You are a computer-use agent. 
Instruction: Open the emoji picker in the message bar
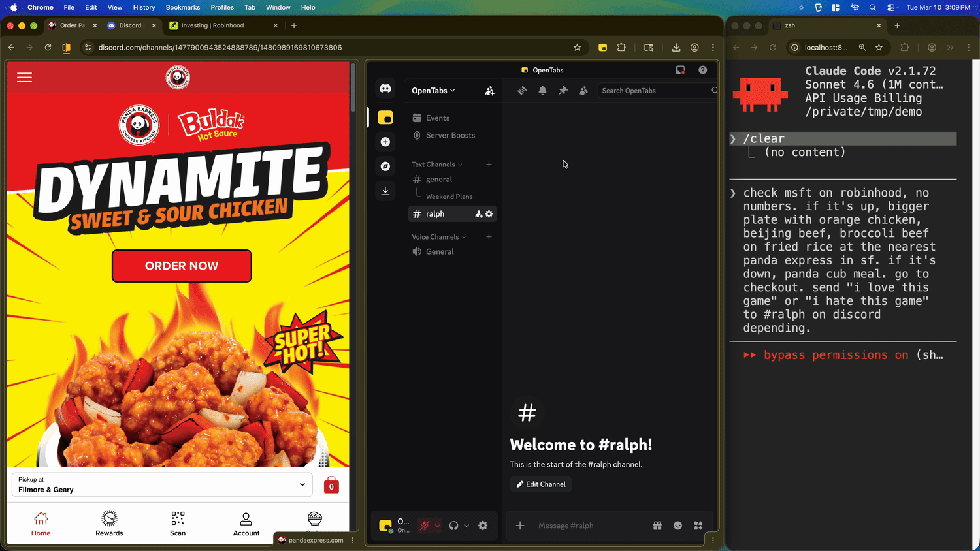678,526
